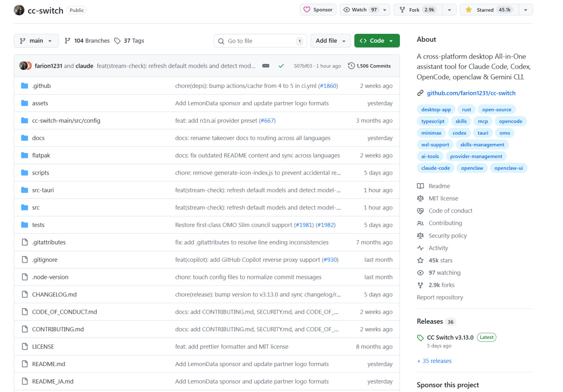The width and height of the screenshot is (563, 392).
Task: Filter by the rust topic tag
Action: click(x=467, y=110)
